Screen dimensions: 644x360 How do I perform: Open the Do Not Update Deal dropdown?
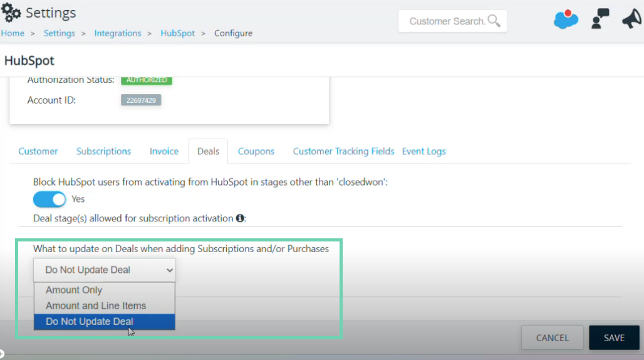pyautogui.click(x=105, y=270)
